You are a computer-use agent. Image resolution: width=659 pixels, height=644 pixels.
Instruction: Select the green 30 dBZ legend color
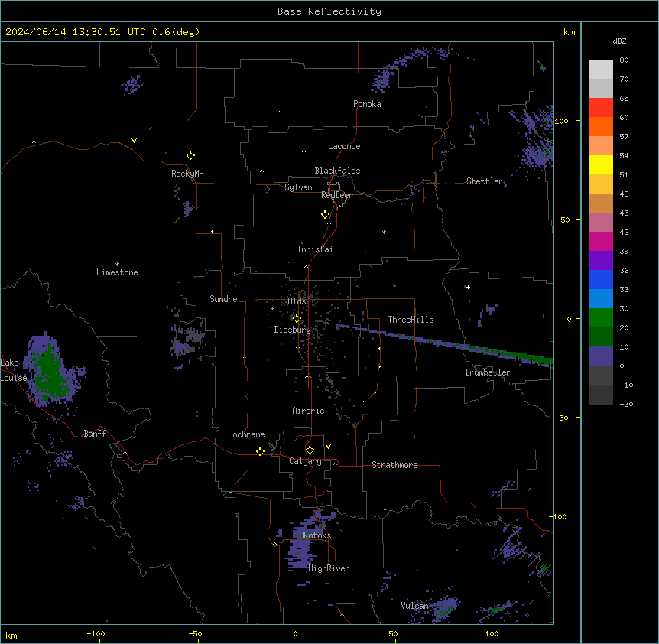(x=601, y=318)
